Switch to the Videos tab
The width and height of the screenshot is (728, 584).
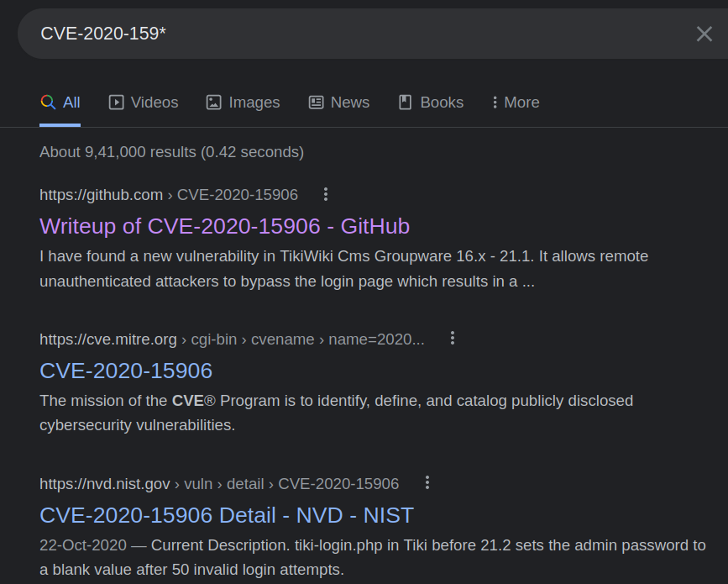pos(144,103)
